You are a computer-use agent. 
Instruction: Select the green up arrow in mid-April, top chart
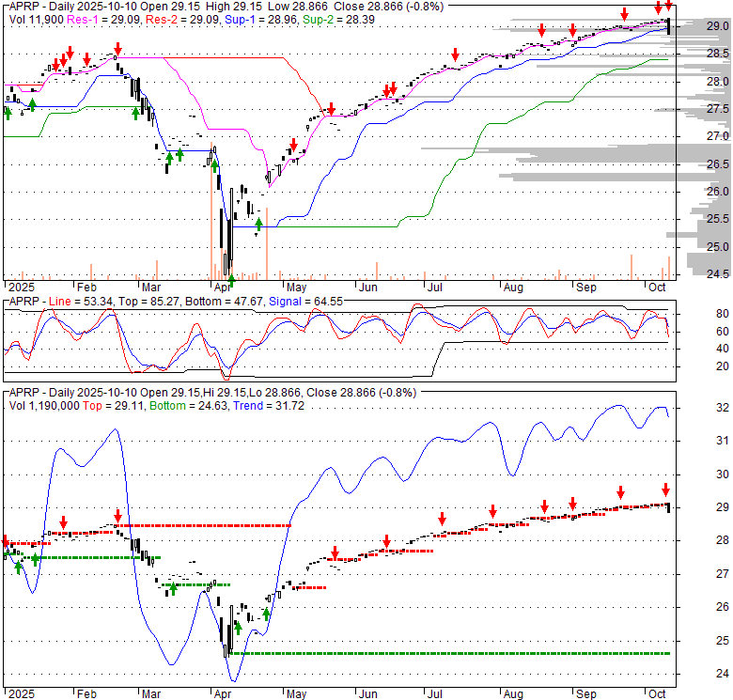[x=258, y=226]
